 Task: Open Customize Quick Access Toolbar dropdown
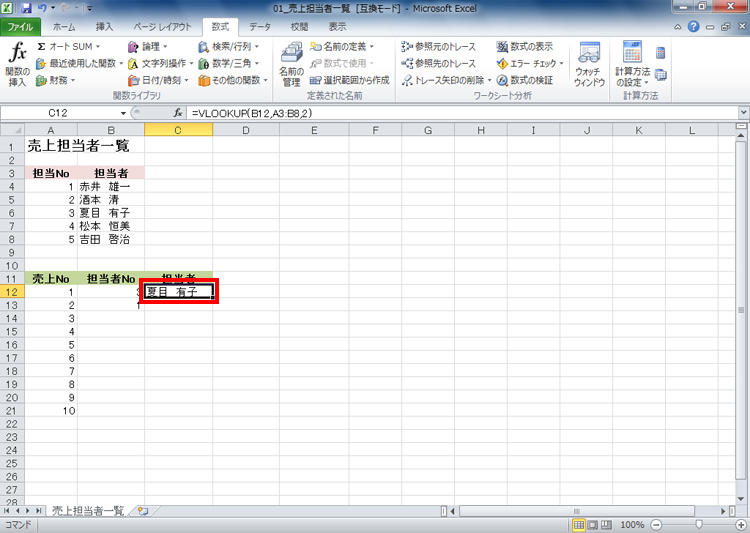pos(90,8)
